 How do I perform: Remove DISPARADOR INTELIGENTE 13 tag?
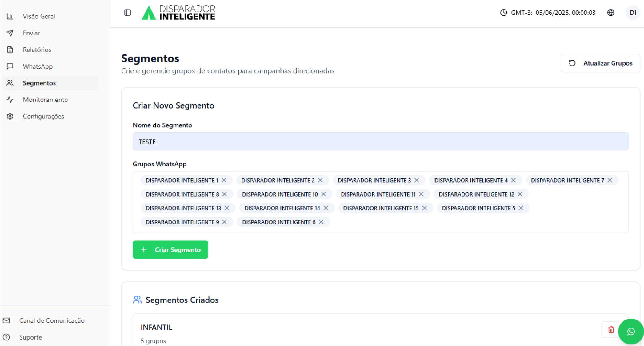point(227,208)
